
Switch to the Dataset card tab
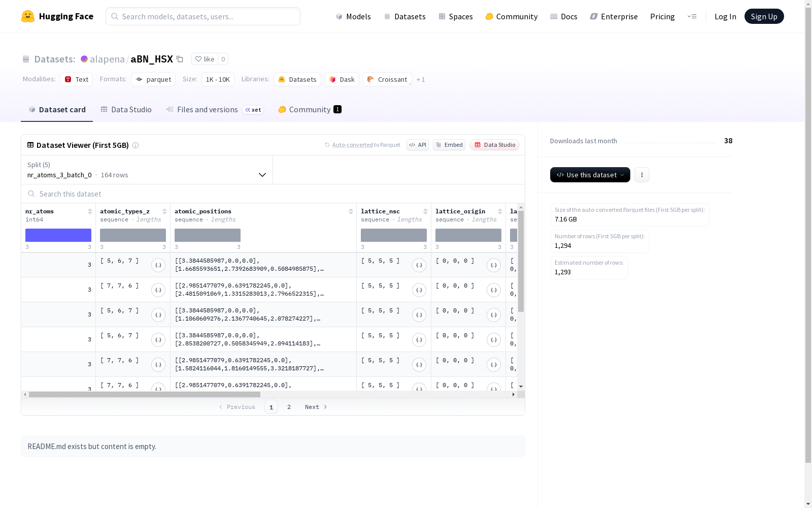[57, 110]
